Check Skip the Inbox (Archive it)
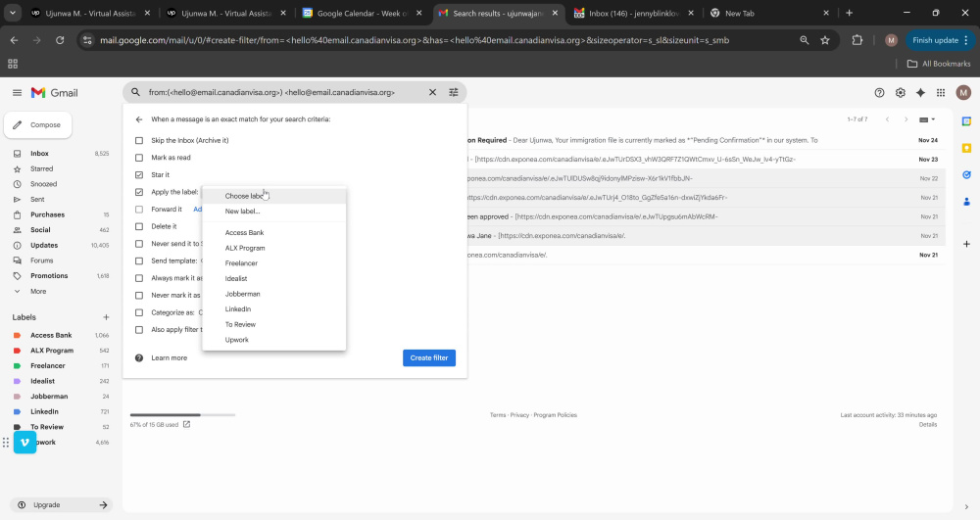 [x=139, y=140]
